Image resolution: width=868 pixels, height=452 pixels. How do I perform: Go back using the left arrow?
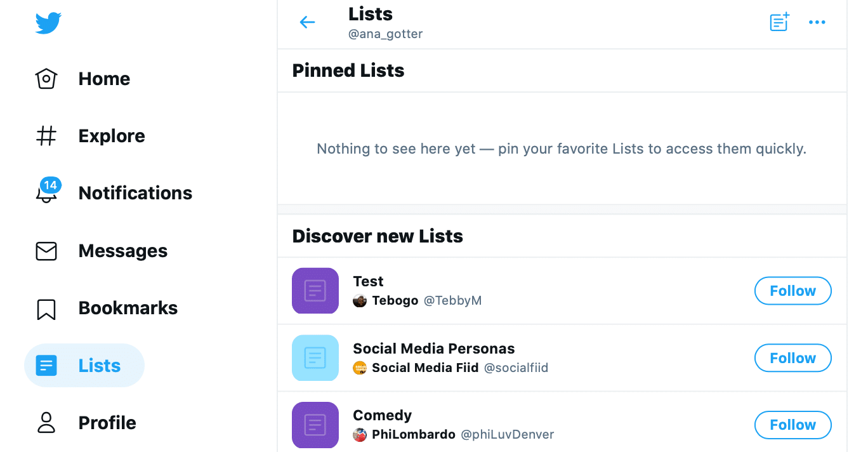pos(307,23)
